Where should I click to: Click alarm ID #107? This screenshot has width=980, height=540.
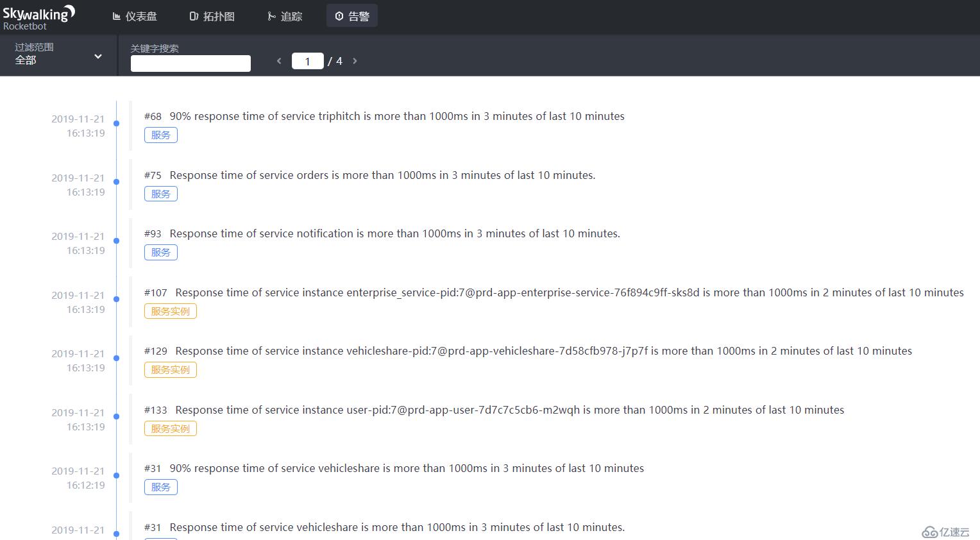click(x=156, y=293)
